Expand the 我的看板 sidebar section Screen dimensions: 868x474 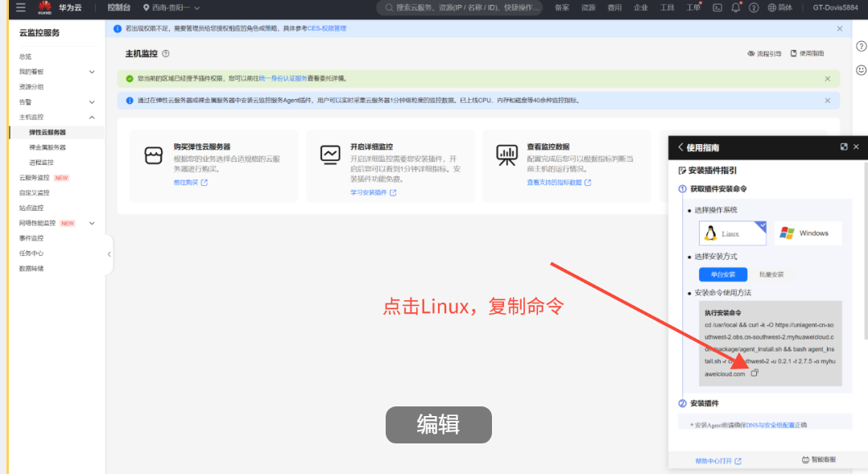(92, 72)
